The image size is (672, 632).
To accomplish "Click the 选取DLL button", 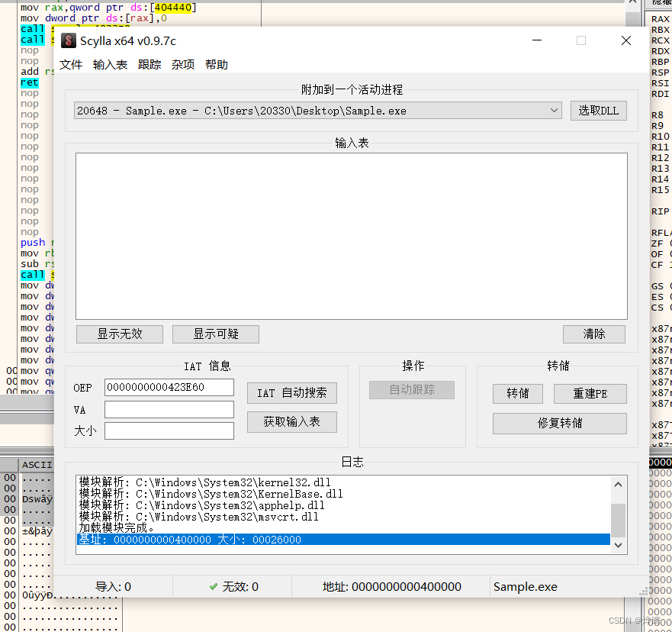I will coord(598,111).
